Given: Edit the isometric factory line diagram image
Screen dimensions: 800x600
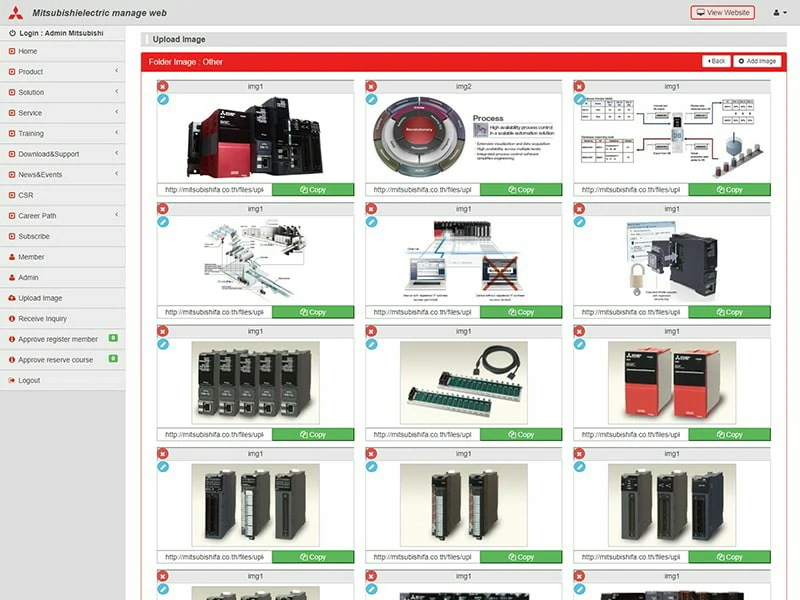Looking at the screenshot, I should (163, 222).
